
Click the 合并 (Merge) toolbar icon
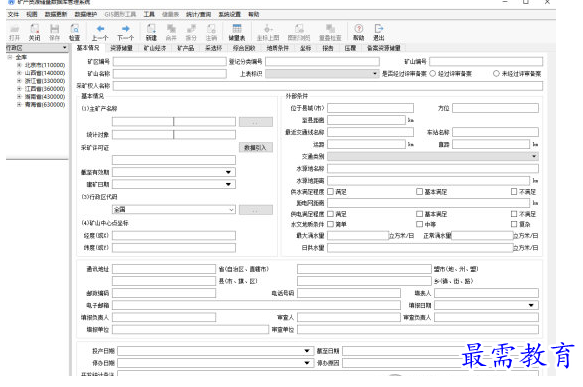point(171,32)
